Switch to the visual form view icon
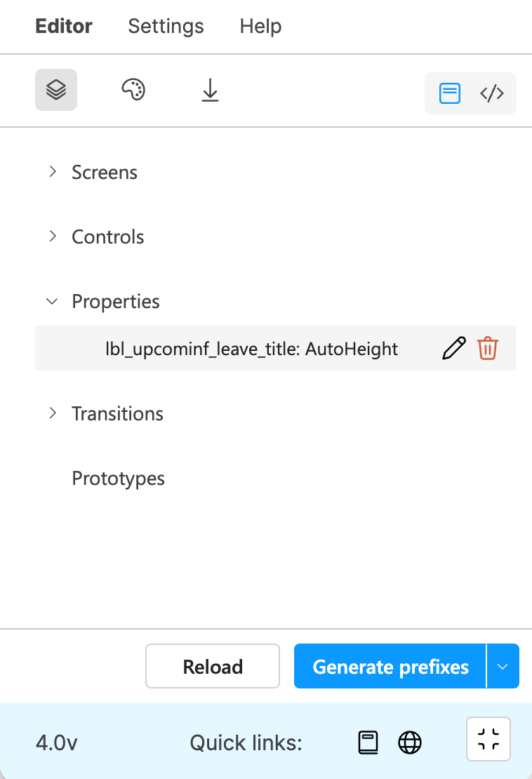Image resolution: width=532 pixels, height=779 pixels. pos(450,93)
